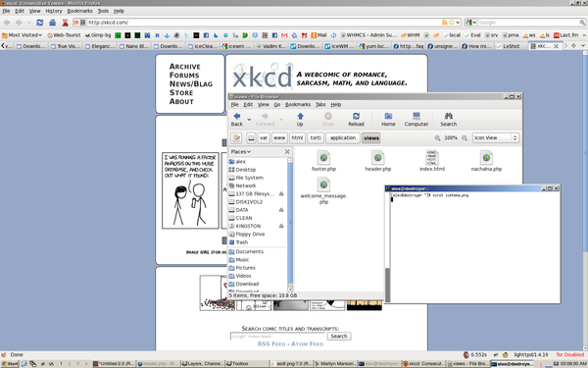588x368 pixels.
Task: Reload the file browser folder view
Action: click(356, 119)
